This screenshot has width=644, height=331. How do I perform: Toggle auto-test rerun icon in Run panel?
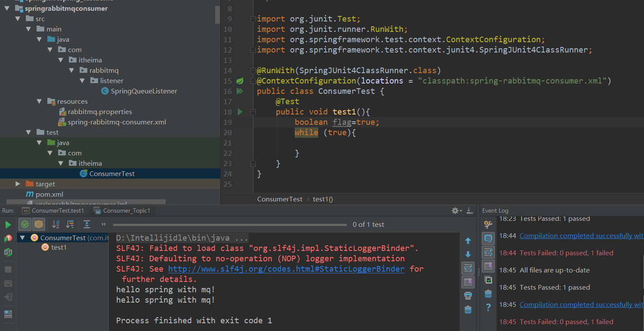point(8,252)
